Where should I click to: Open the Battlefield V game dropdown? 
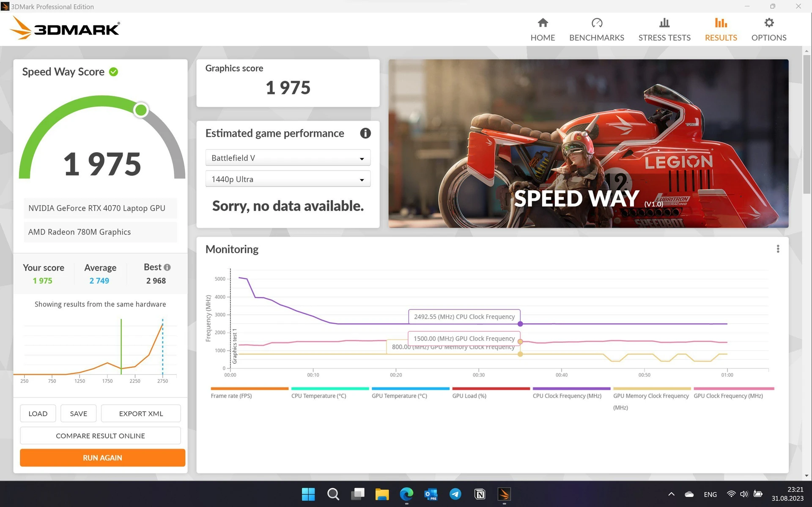(x=288, y=158)
